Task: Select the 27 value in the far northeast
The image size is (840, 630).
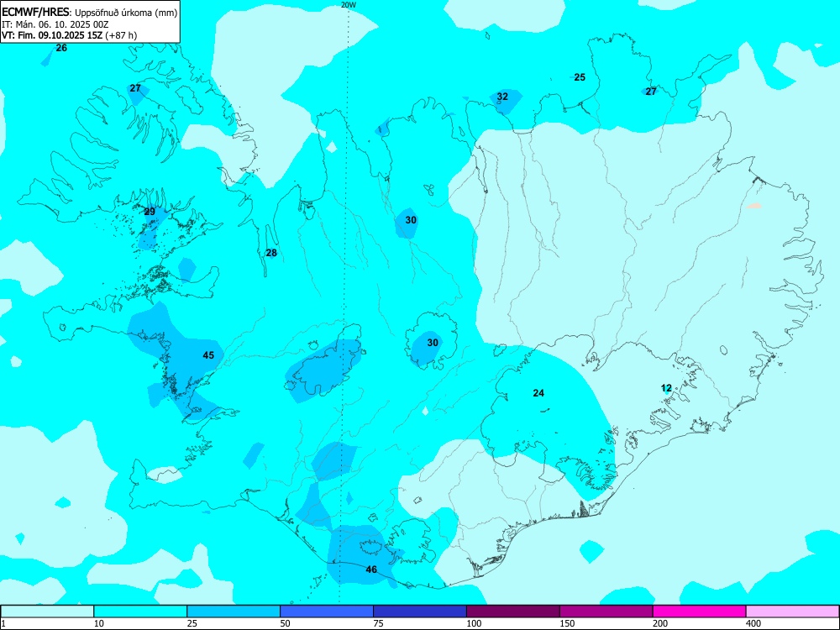Action: [651, 91]
